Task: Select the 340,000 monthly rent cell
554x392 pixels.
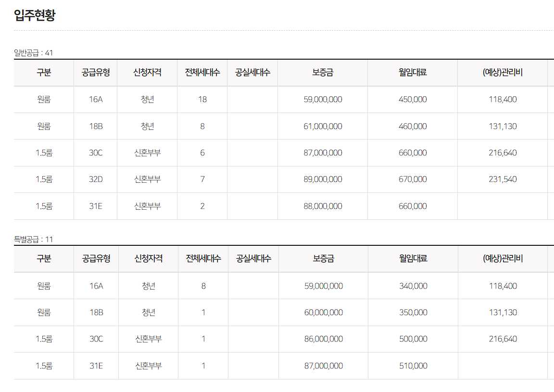Action: pos(413,286)
